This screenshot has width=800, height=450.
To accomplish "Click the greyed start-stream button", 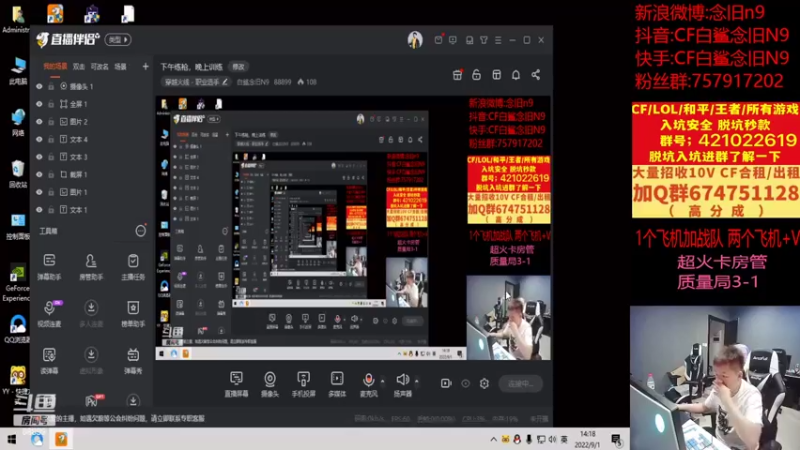I will click(520, 384).
